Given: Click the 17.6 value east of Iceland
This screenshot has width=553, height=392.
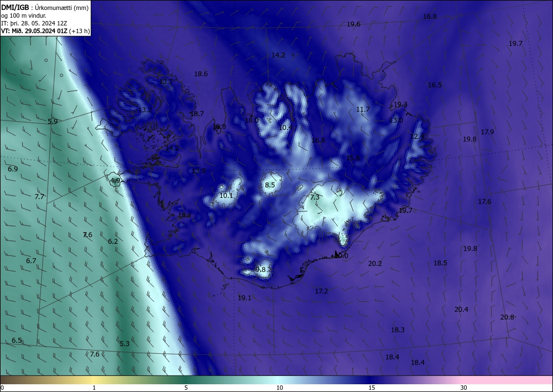Looking at the screenshot, I should pos(484,202).
